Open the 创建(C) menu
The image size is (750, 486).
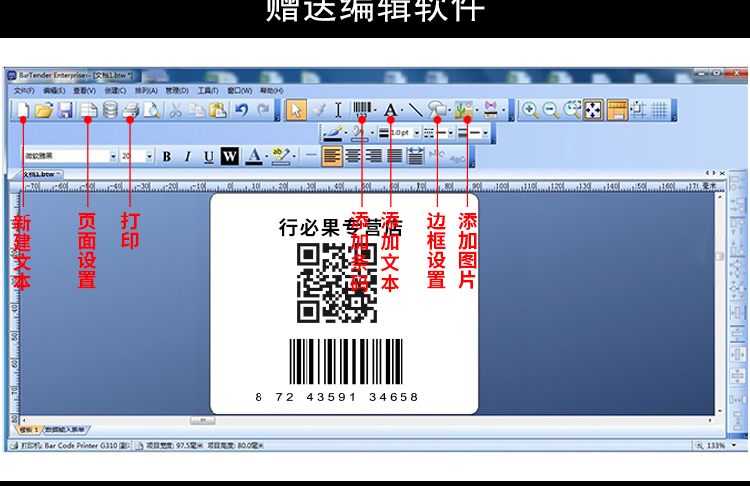pyautogui.click(x=115, y=90)
